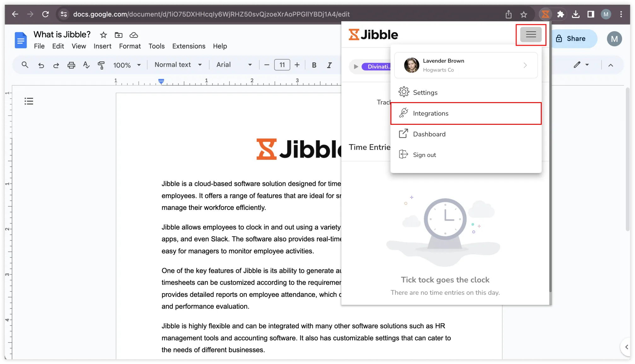Open the Arial font dropdown
This screenshot has width=635, height=364.
234,65
